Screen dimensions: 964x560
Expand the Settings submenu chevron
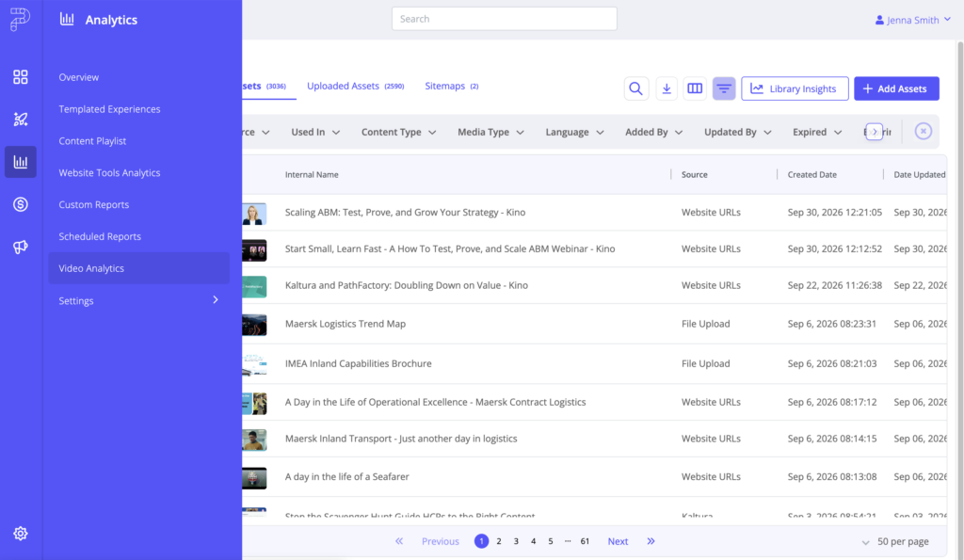pos(216,300)
